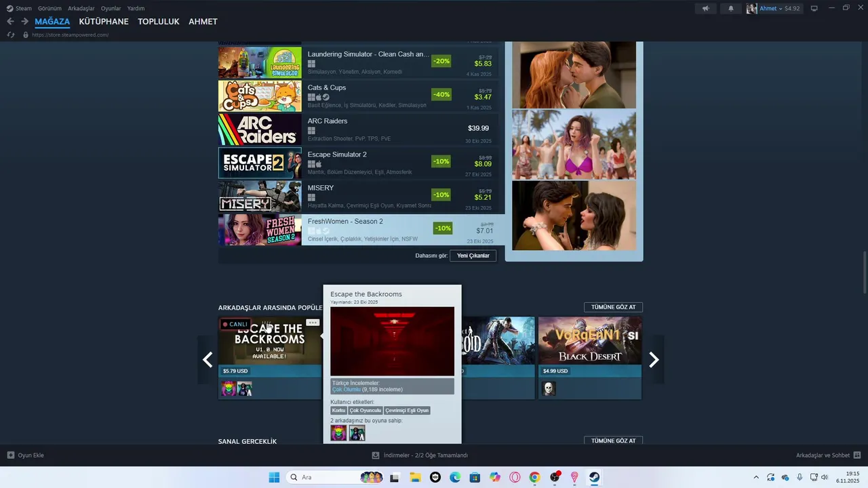Image resolution: width=868 pixels, height=488 pixels.
Task: Click TÜMÜNE GÖZ AT for friends popular
Action: pos(613,307)
